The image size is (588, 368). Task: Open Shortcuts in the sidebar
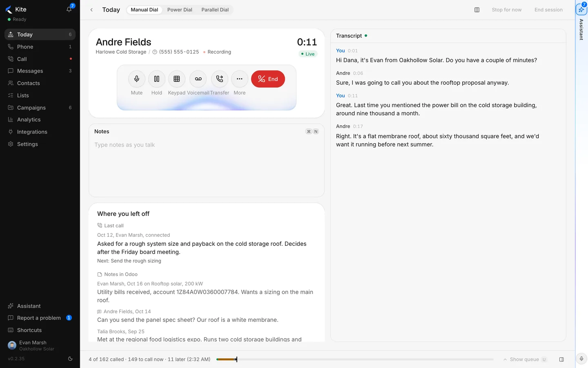40,330
